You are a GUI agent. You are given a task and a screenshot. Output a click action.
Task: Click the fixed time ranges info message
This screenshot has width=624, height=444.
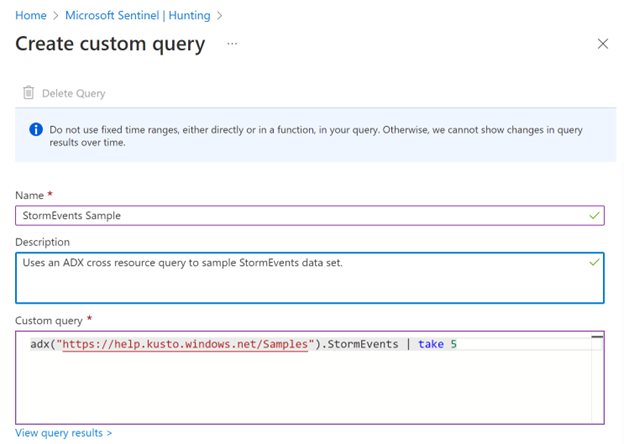click(316, 136)
